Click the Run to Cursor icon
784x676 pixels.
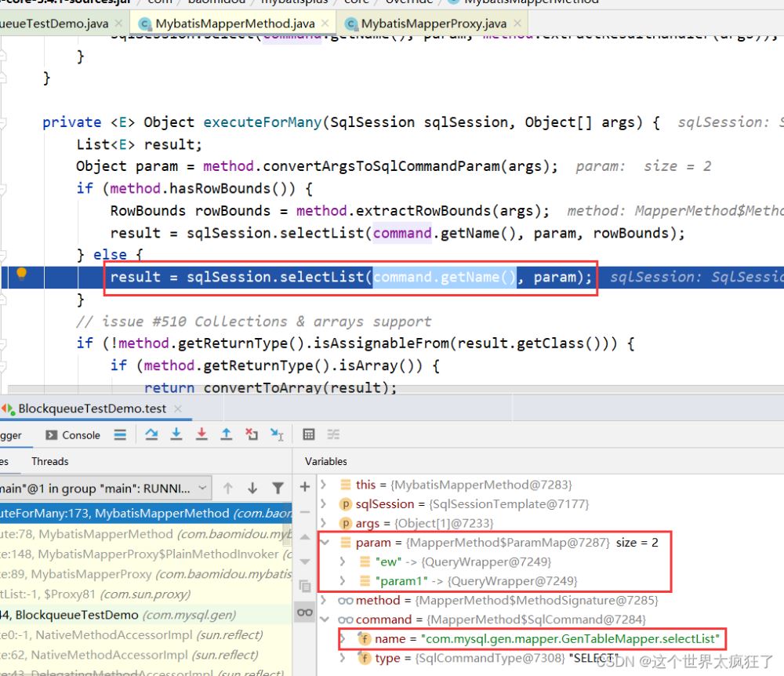[277, 434]
